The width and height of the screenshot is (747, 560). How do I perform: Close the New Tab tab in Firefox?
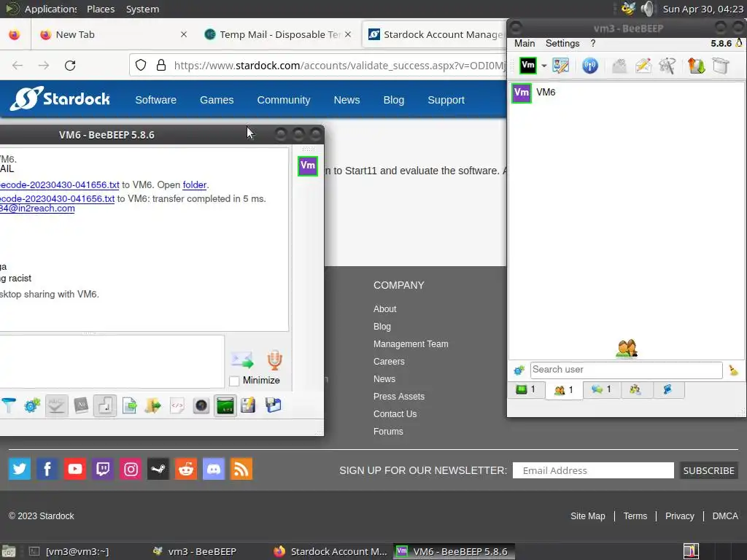point(184,34)
